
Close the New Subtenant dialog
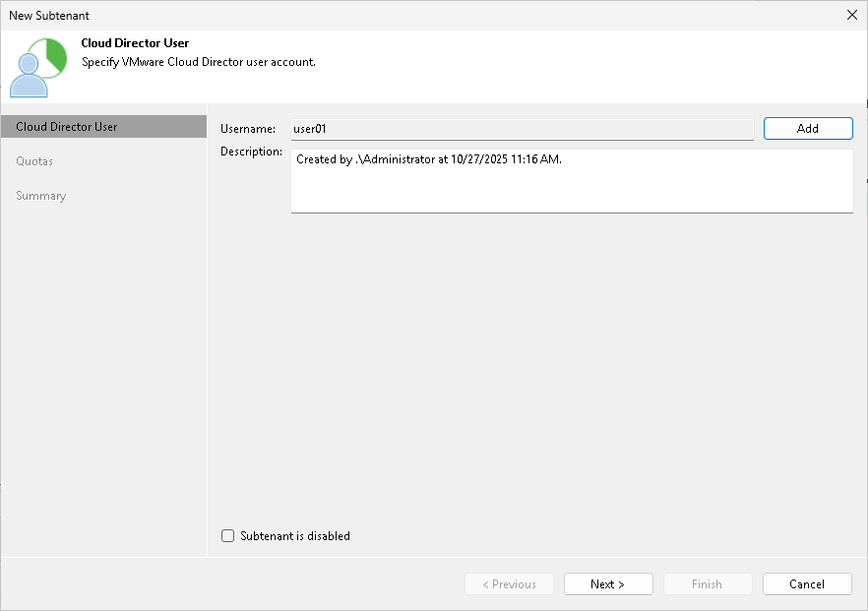(852, 15)
